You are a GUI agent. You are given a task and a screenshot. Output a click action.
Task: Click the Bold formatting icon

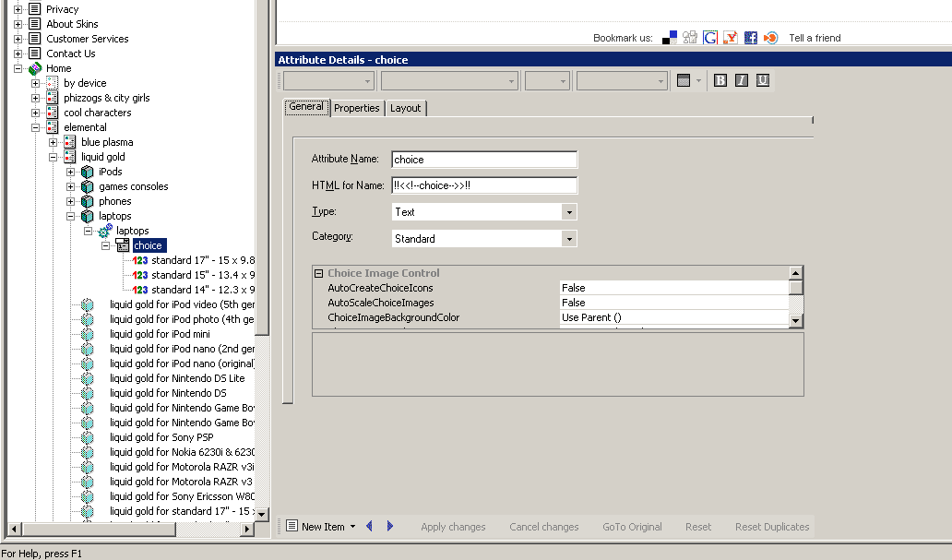pos(720,80)
